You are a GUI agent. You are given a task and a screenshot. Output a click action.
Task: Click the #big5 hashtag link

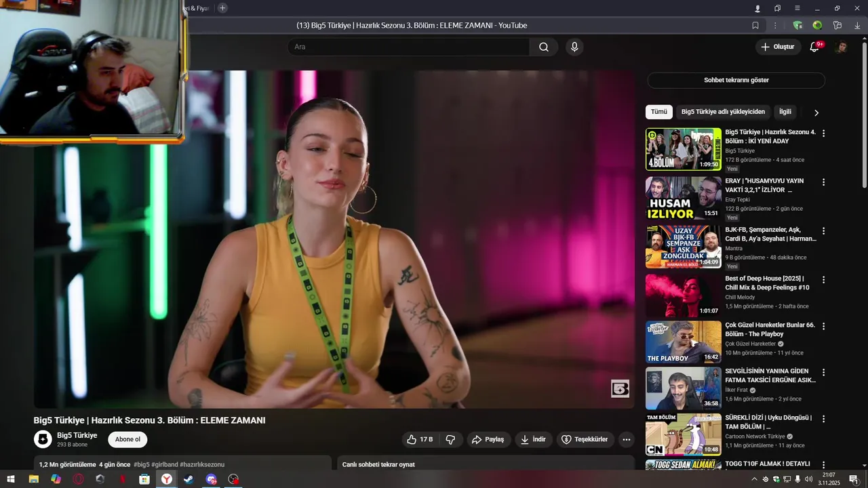click(142, 464)
